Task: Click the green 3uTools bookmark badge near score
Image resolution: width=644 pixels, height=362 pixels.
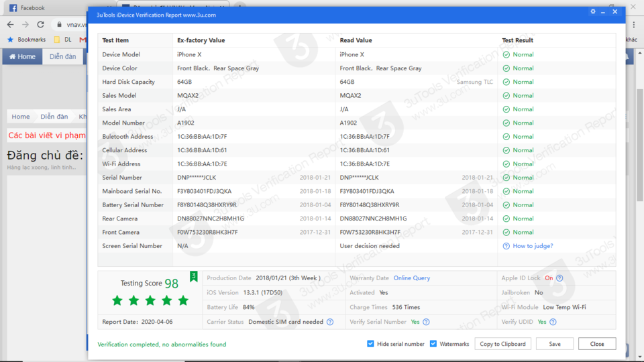Action: [193, 277]
